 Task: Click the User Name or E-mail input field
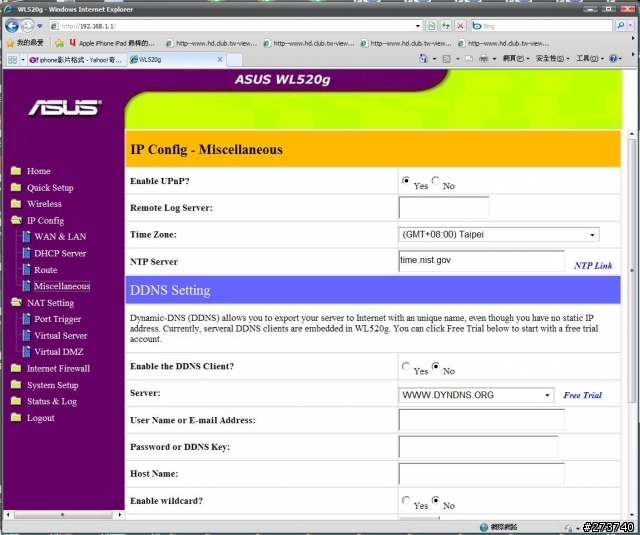(482, 420)
